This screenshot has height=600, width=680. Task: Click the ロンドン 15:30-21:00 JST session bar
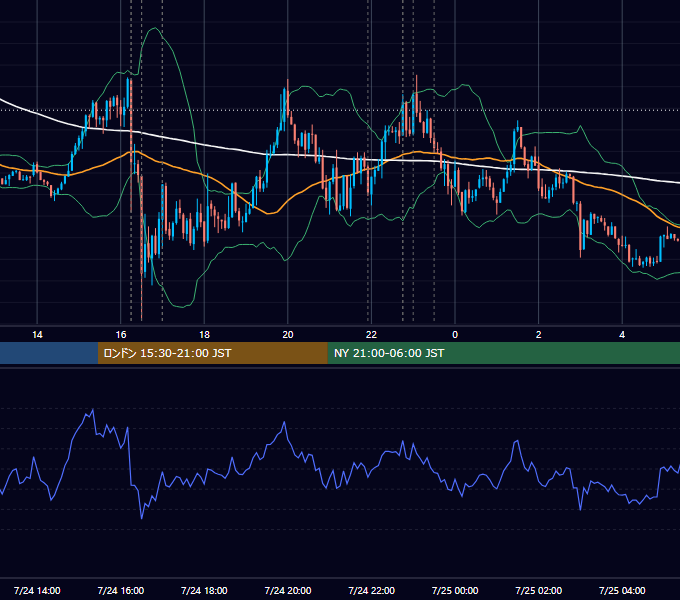(212, 353)
